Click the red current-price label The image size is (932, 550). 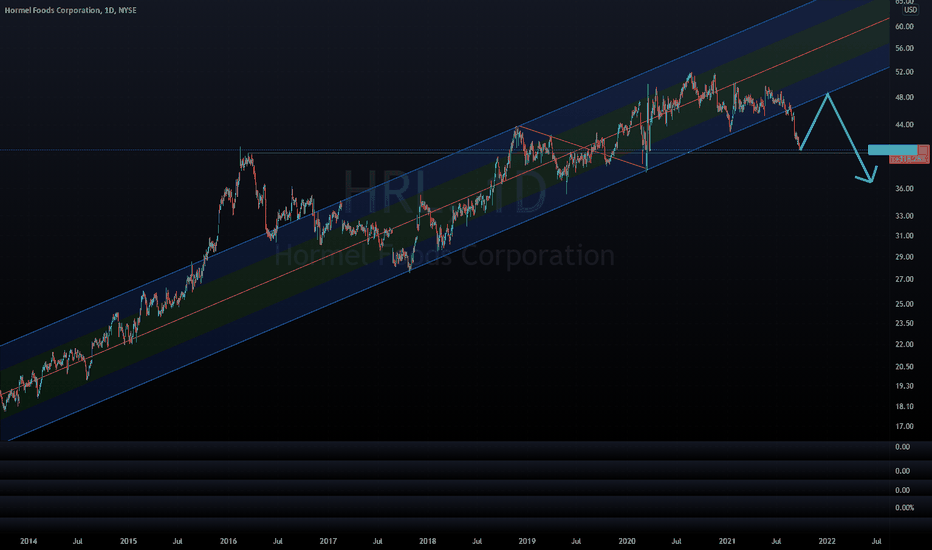(x=909, y=159)
